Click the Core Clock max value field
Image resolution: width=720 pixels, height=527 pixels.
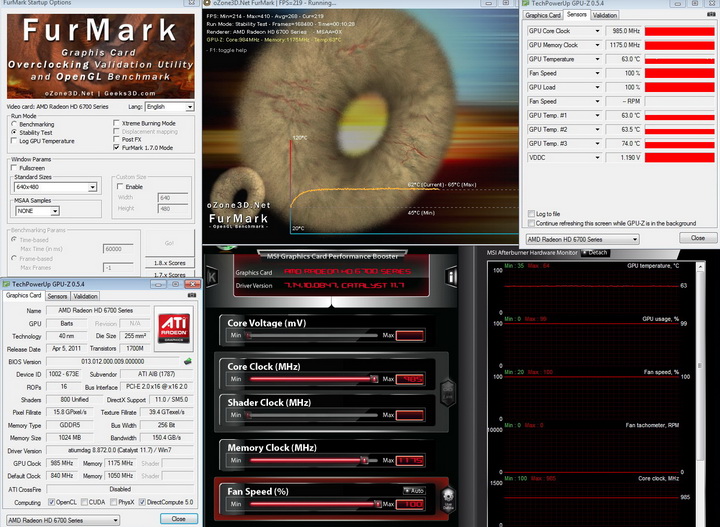[410, 379]
